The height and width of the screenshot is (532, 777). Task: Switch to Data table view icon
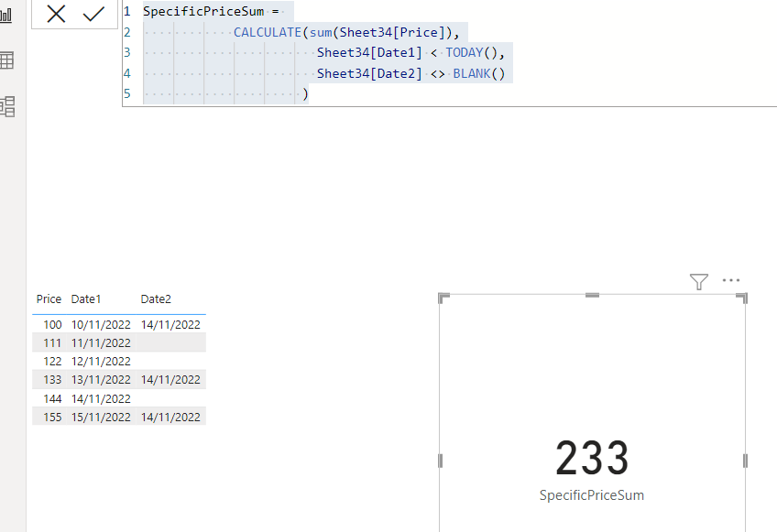pos(6,60)
